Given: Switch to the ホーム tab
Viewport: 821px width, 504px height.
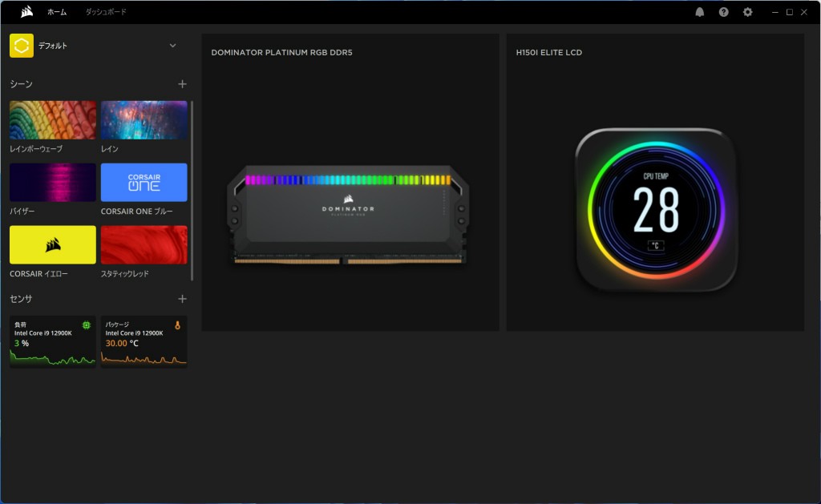Looking at the screenshot, I should pyautogui.click(x=56, y=12).
